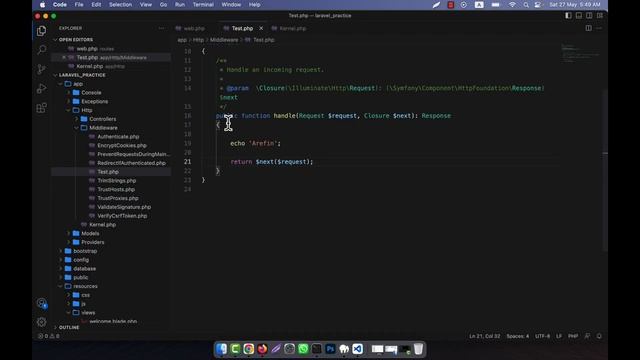Click UTF-8 encoding in status bar
Image resolution: width=640 pixels, height=360 pixels.
click(542, 336)
